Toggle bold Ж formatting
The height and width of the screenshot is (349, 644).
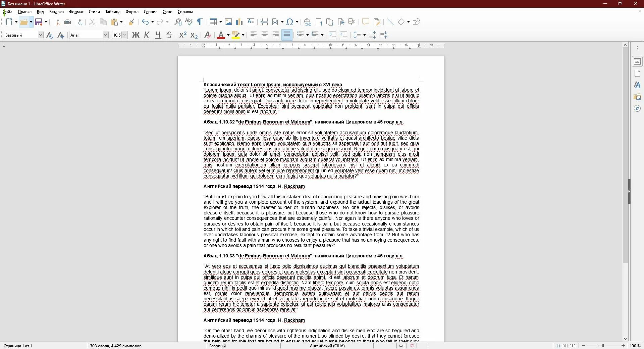click(136, 35)
